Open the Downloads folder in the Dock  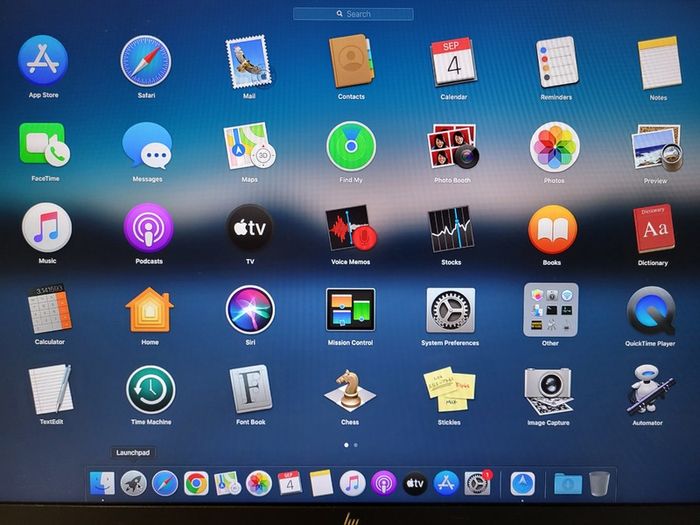click(x=568, y=484)
